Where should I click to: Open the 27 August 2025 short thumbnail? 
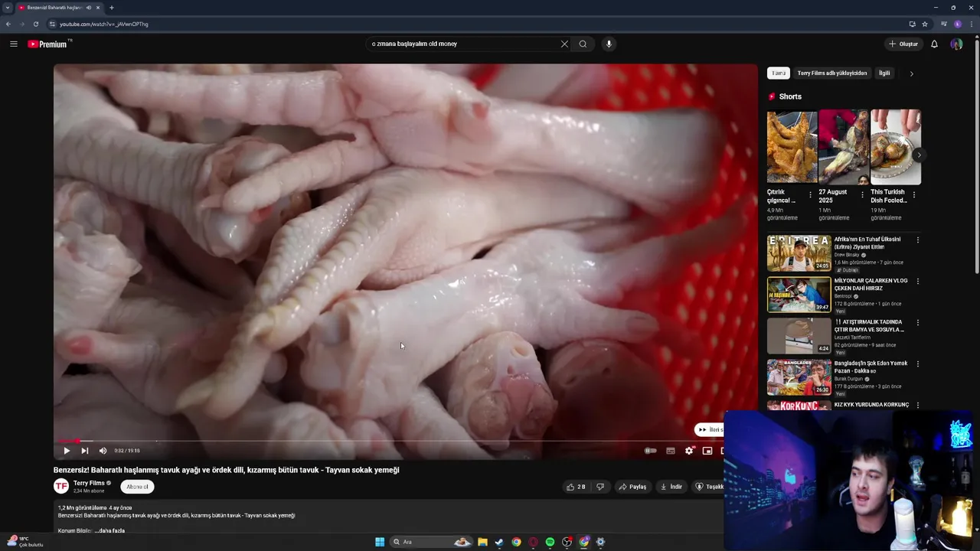click(843, 147)
